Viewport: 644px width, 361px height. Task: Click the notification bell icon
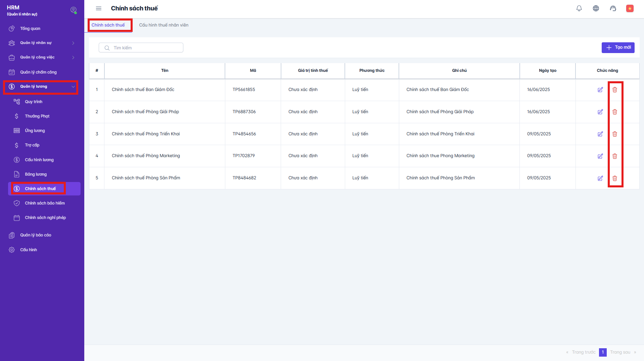[x=579, y=8]
